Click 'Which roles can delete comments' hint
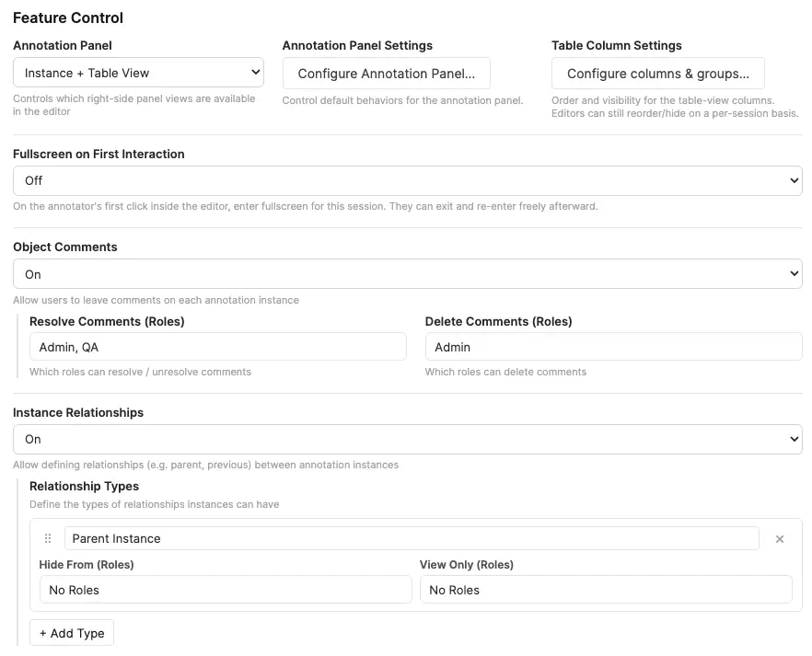 coord(505,372)
